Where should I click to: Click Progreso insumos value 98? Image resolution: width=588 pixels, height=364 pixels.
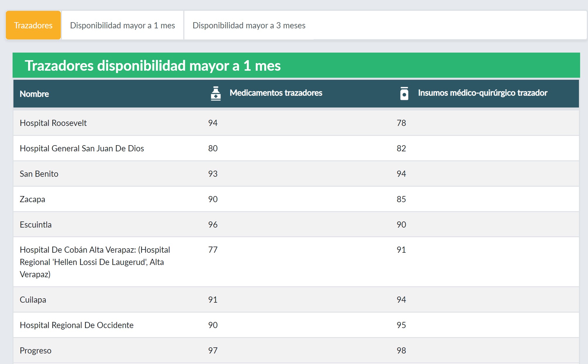pyautogui.click(x=401, y=351)
